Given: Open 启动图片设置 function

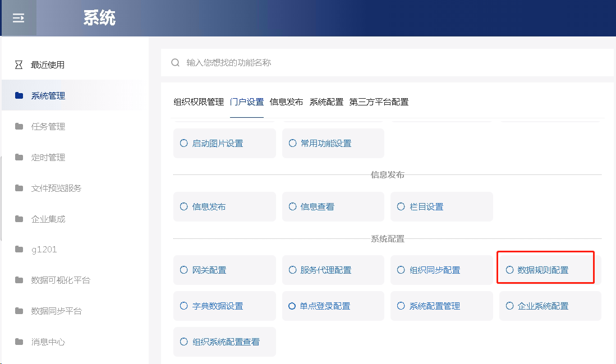Looking at the screenshot, I should pyautogui.click(x=225, y=144).
